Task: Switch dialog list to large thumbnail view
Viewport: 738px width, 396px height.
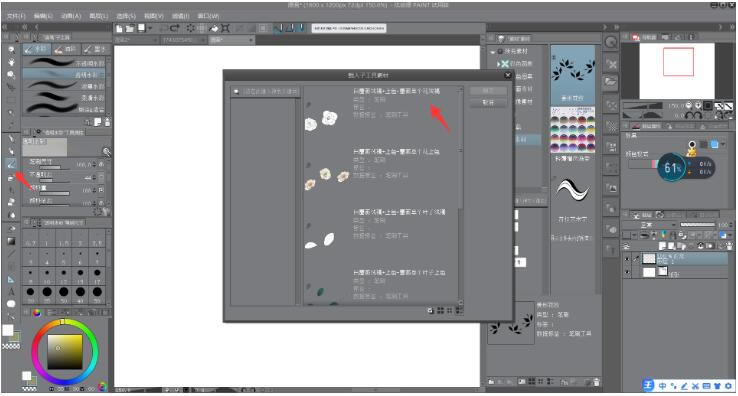Action: coord(441,310)
